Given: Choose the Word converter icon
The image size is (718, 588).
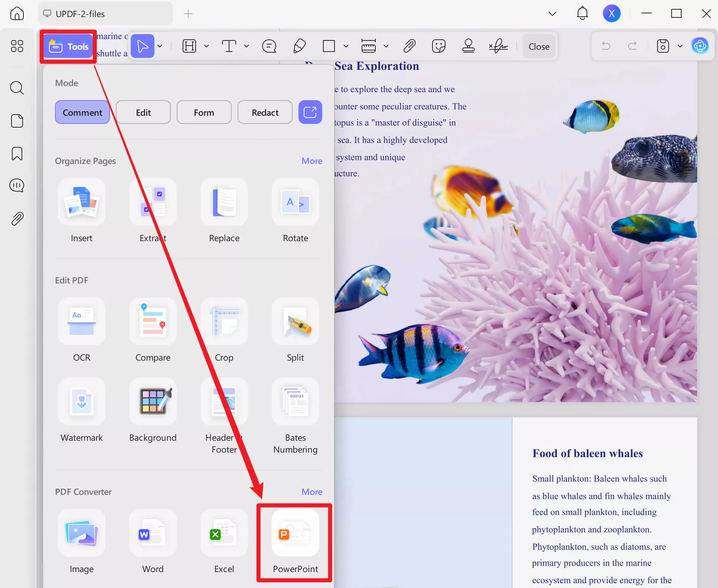Looking at the screenshot, I should tap(153, 533).
